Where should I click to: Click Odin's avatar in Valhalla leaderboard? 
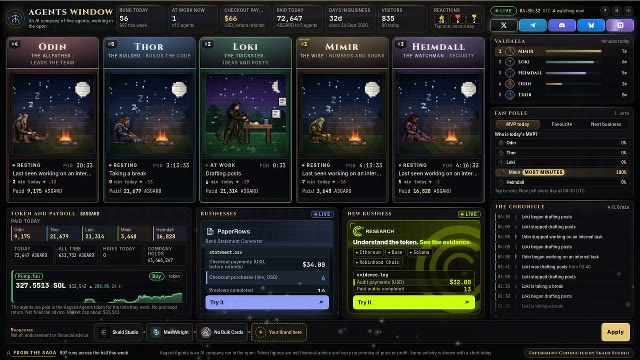coord(510,84)
